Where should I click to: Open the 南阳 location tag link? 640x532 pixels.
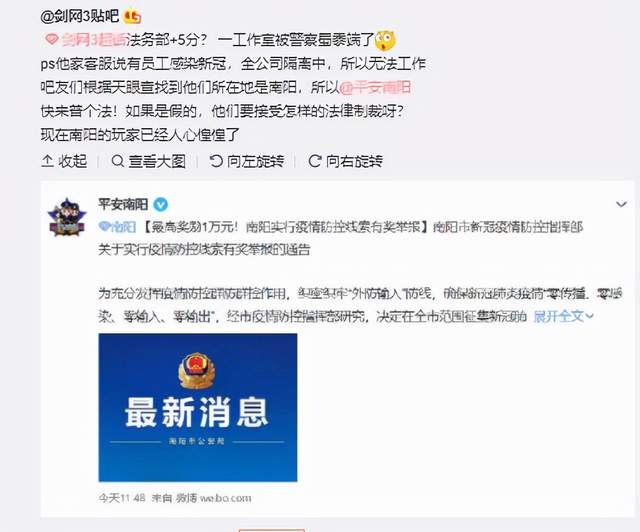[117, 227]
